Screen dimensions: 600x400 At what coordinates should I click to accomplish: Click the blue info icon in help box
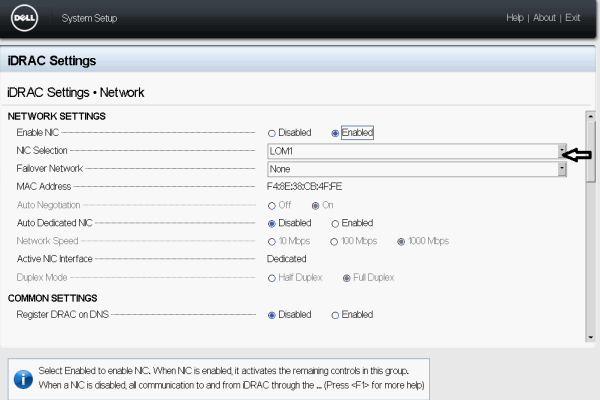click(23, 379)
